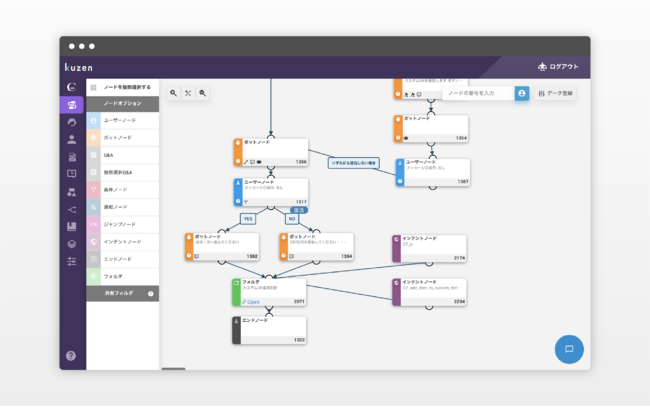Click the ログアウト button

pos(558,67)
